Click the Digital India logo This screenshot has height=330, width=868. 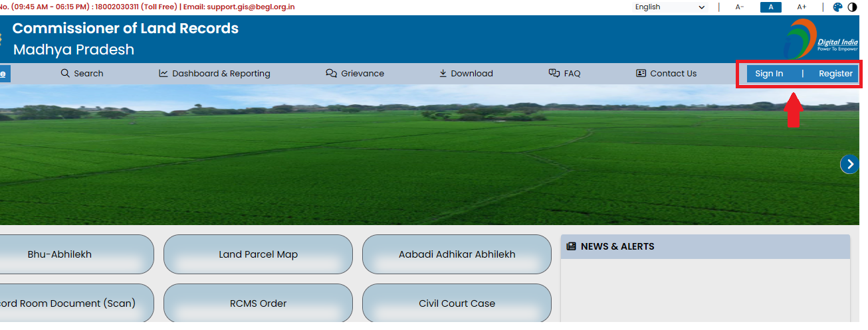tap(819, 39)
